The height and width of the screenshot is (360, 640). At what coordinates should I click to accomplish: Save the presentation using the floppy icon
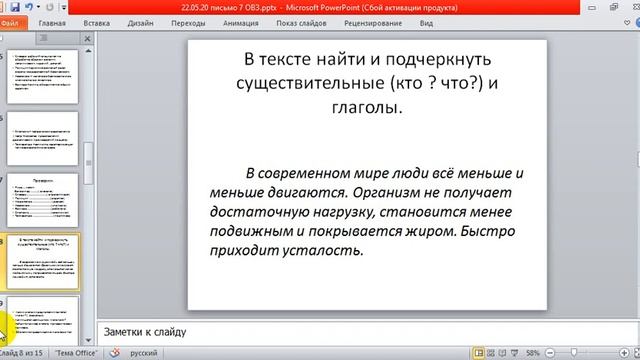15,7
